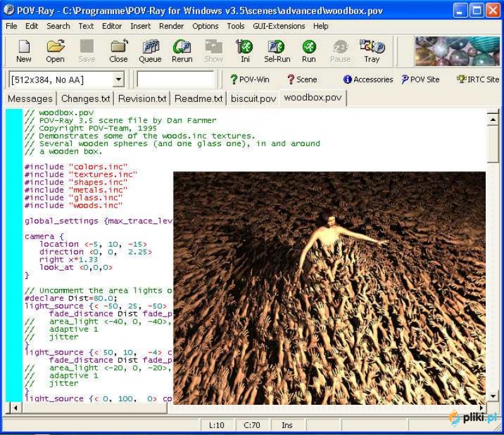The image size is (504, 435).
Task: Click the L:10 status bar entry
Action: (216, 425)
